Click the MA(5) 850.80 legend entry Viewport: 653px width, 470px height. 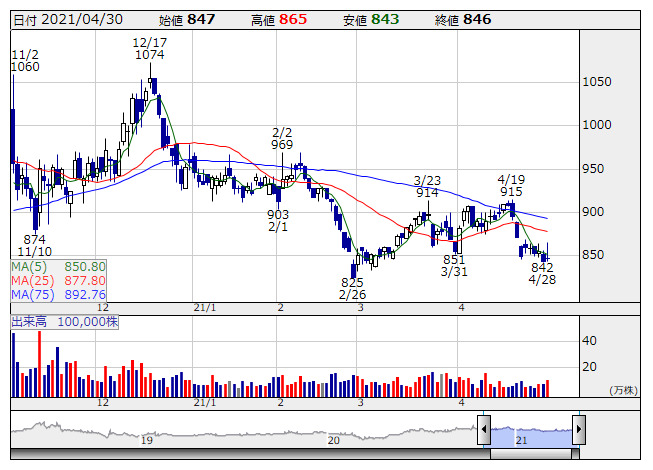click(58, 266)
